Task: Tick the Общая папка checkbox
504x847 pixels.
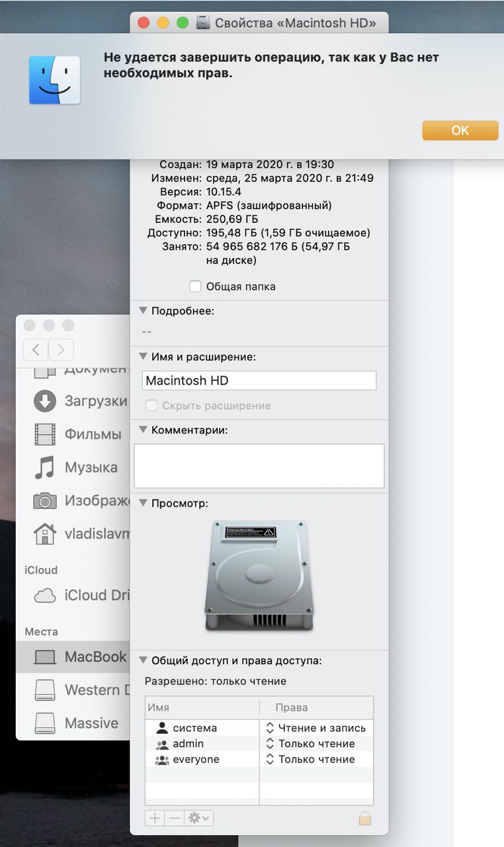Action: (x=195, y=287)
